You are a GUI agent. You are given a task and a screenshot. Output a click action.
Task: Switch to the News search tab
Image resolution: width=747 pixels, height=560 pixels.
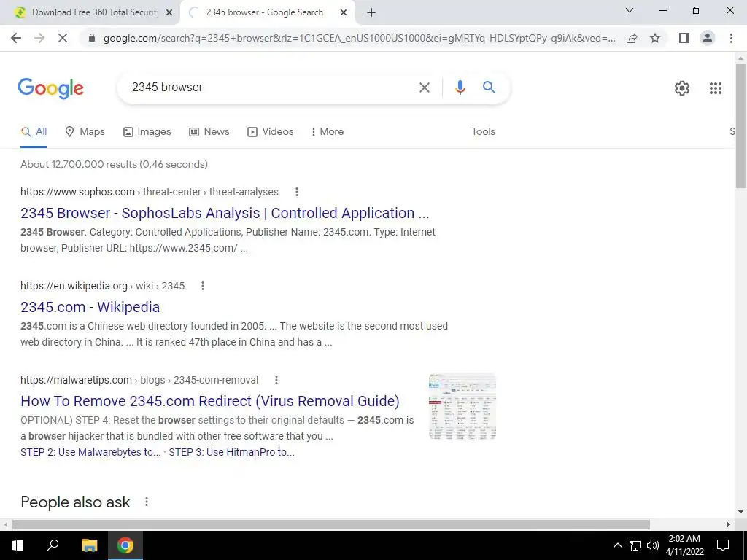209,131
